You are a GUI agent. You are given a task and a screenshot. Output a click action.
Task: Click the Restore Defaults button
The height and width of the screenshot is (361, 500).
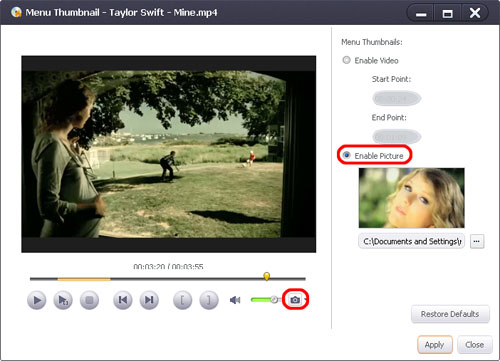tap(450, 314)
